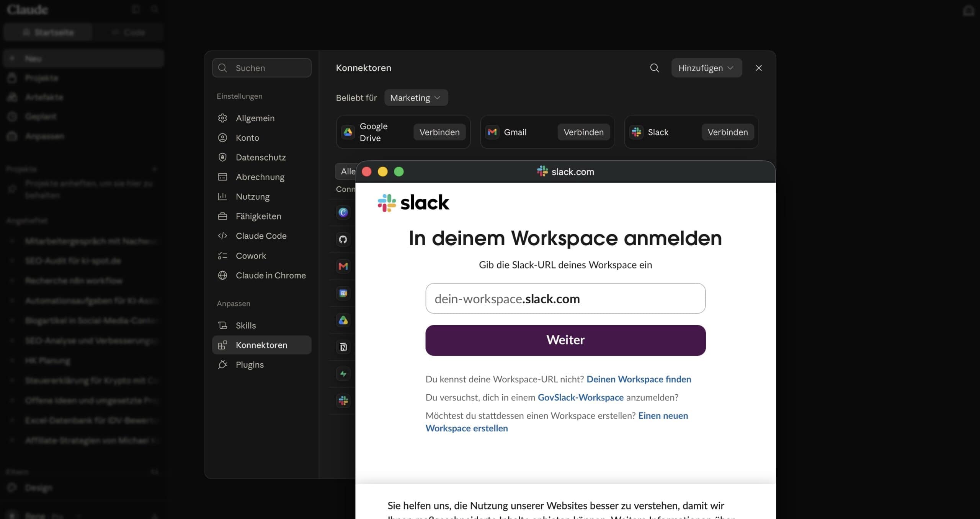Click the Plugins plug icon
The width and height of the screenshot is (980, 519).
[x=222, y=365]
